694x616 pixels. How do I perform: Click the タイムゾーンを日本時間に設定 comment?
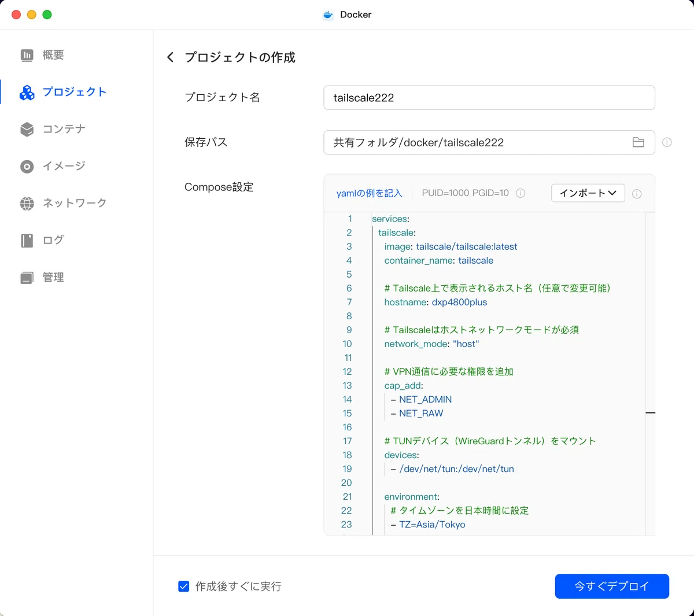click(460, 510)
